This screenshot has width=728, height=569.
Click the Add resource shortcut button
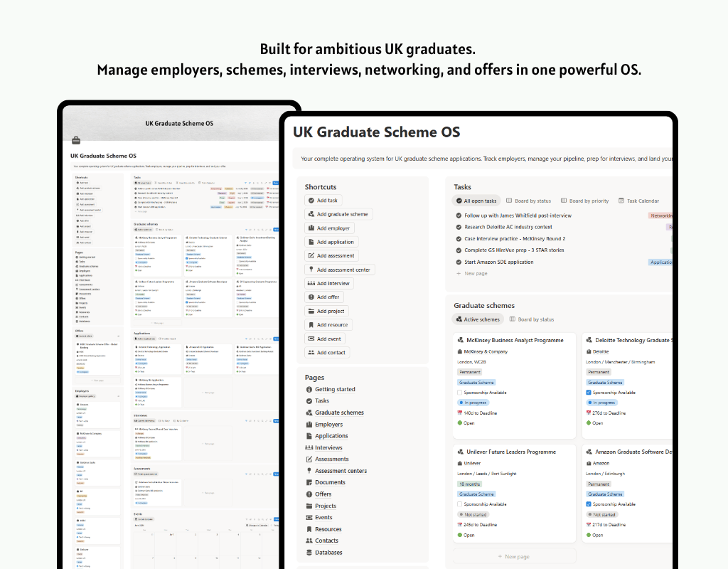[328, 324]
